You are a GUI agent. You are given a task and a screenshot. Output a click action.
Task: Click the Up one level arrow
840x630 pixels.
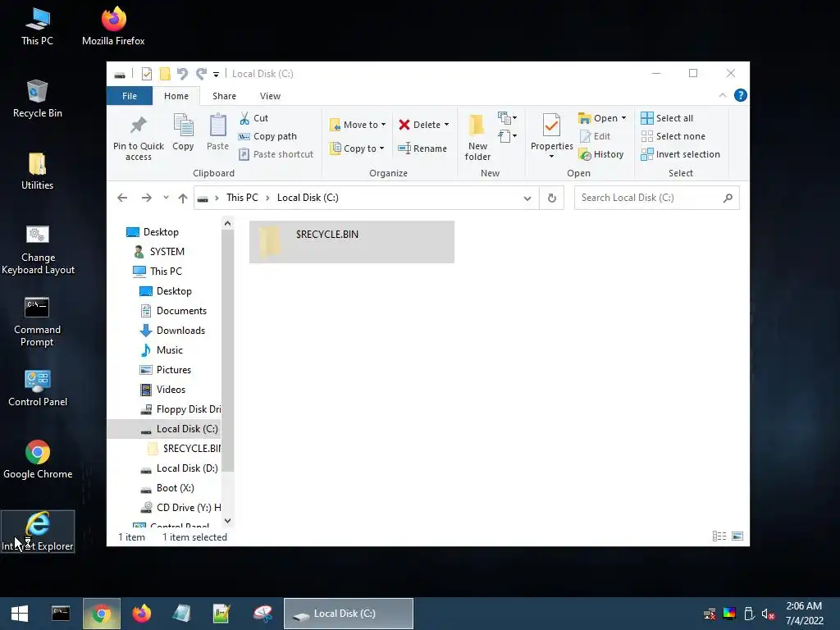[x=183, y=199]
